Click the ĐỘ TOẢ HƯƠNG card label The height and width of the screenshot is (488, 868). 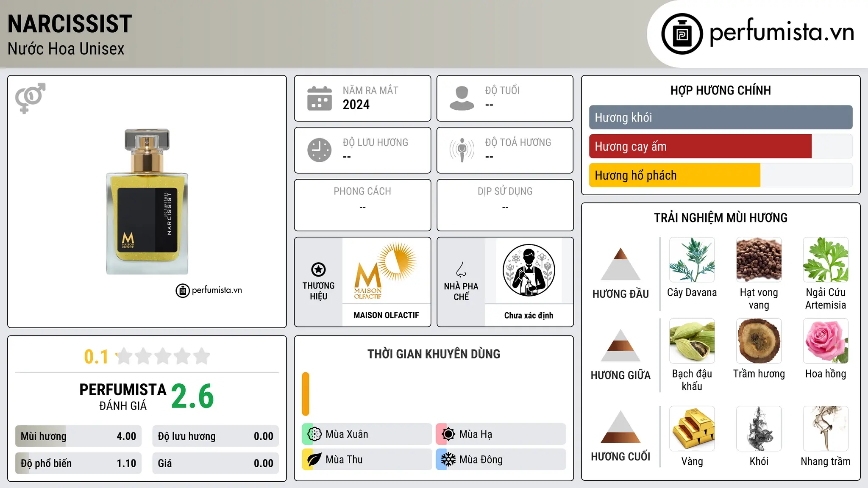pos(518,142)
